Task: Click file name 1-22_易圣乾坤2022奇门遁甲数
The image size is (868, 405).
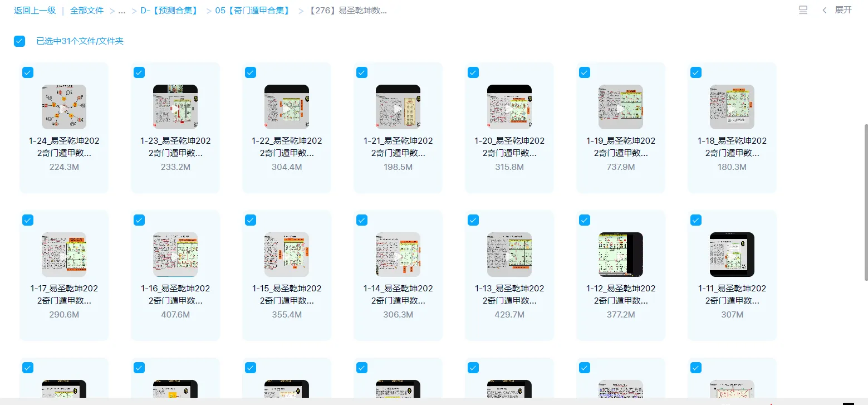Action: [287, 147]
